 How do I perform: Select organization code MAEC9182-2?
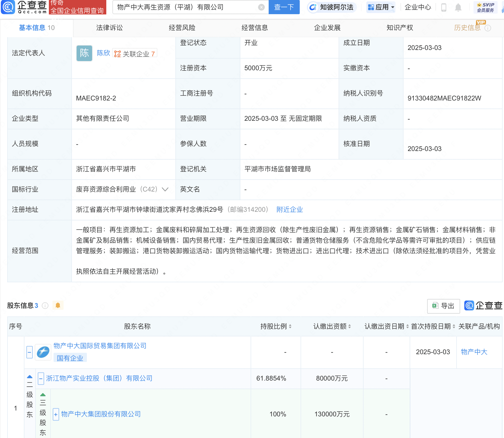tap(96, 98)
